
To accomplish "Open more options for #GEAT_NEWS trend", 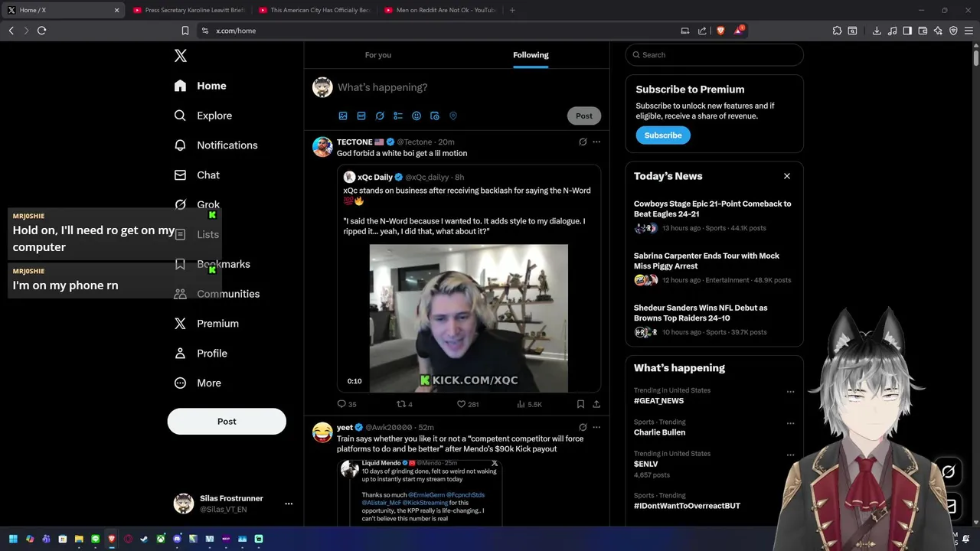I will pyautogui.click(x=790, y=391).
